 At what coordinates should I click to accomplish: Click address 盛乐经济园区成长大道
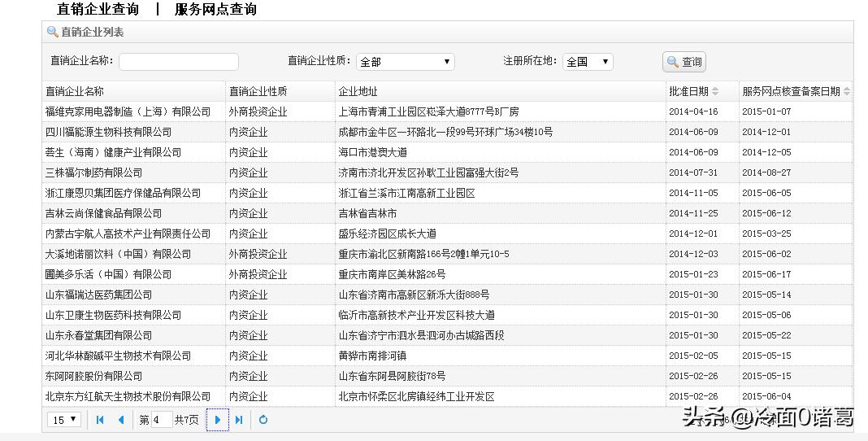click(388, 234)
